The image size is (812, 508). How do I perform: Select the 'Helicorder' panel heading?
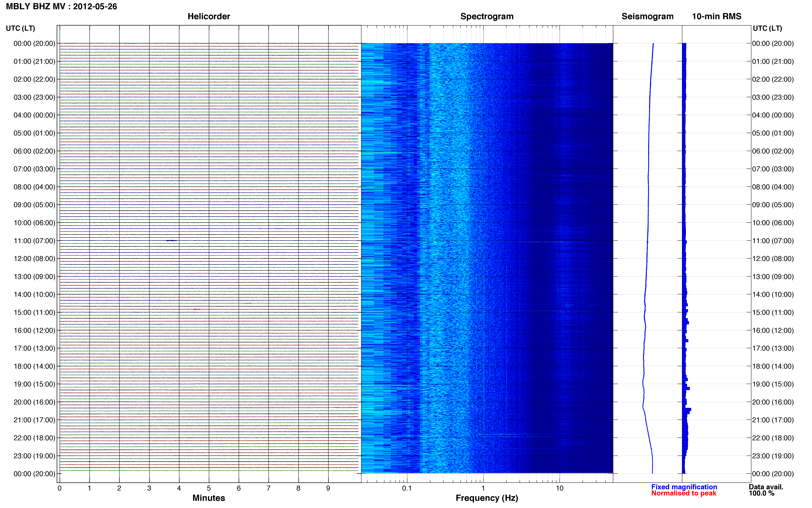point(209,16)
